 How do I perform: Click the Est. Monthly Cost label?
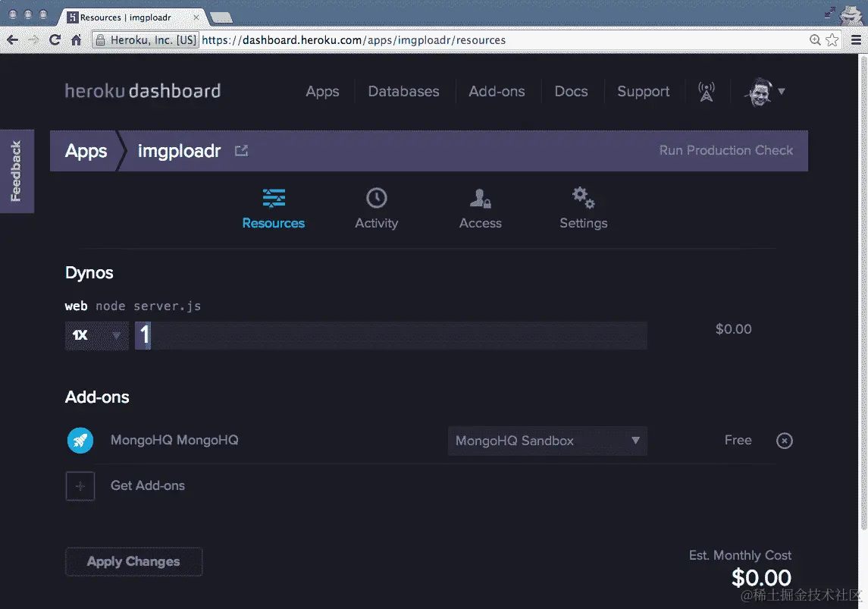[x=740, y=555]
